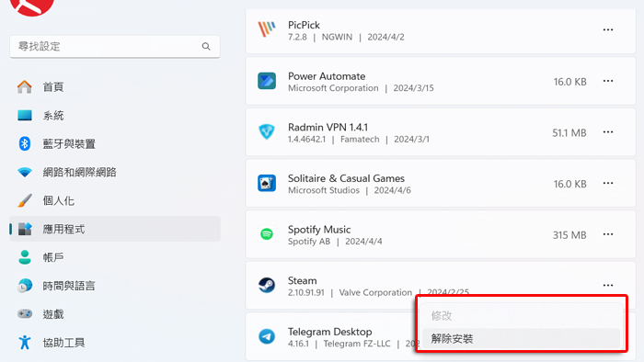Click Power Automate's 16.0 KB size
644x362 pixels.
coord(569,82)
